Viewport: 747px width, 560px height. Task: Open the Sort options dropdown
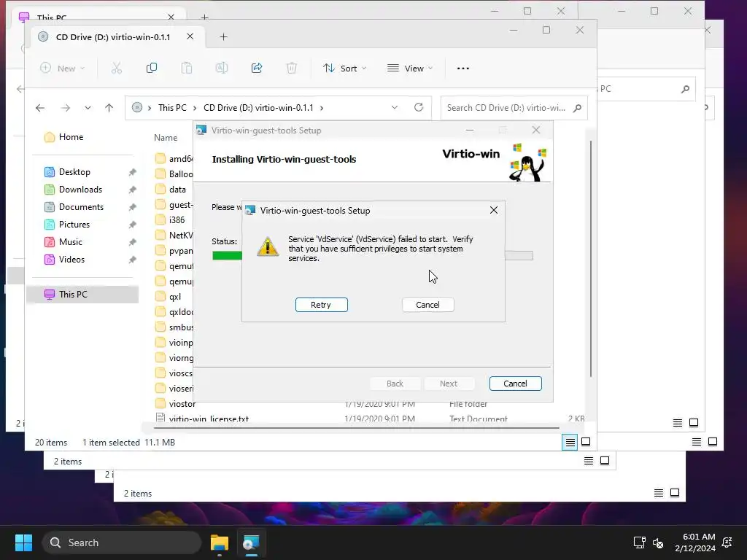tap(345, 68)
